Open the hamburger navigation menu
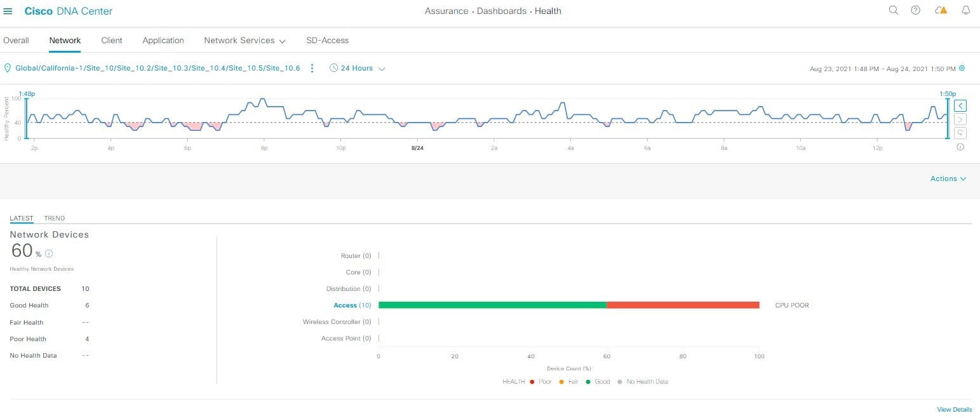Screen dimensions: 980x418 point(8,11)
